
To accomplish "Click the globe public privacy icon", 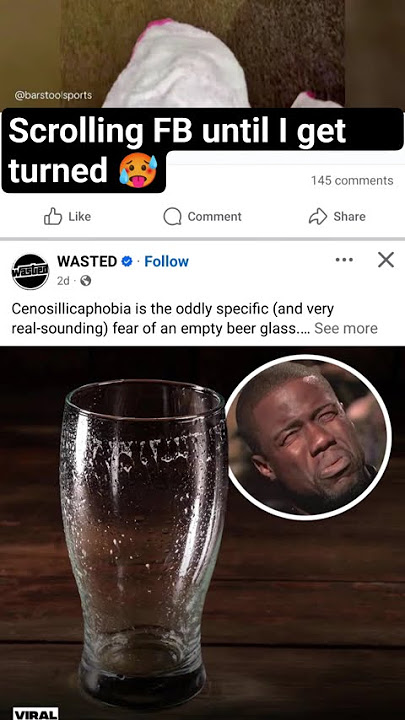I will coord(85,281).
